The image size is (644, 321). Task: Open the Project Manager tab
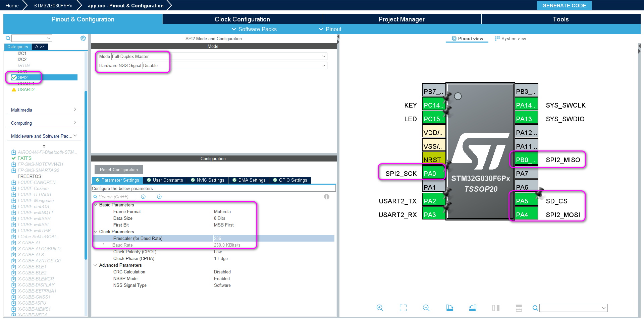401,19
